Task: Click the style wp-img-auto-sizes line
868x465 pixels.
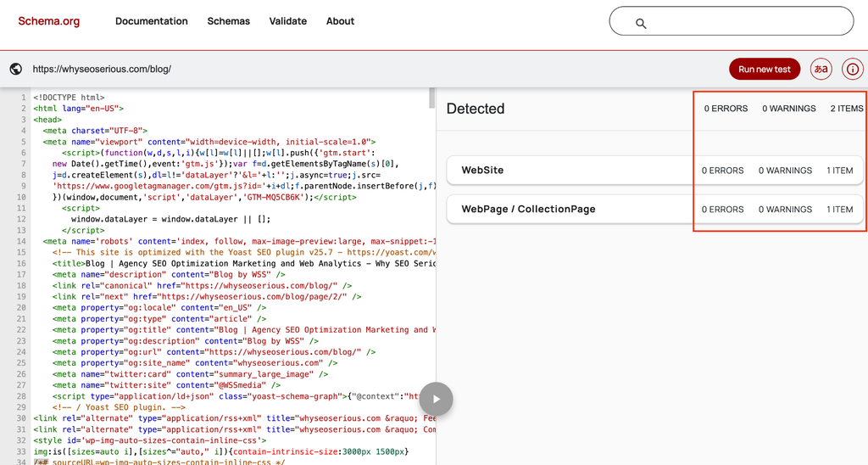Action: tap(150, 440)
